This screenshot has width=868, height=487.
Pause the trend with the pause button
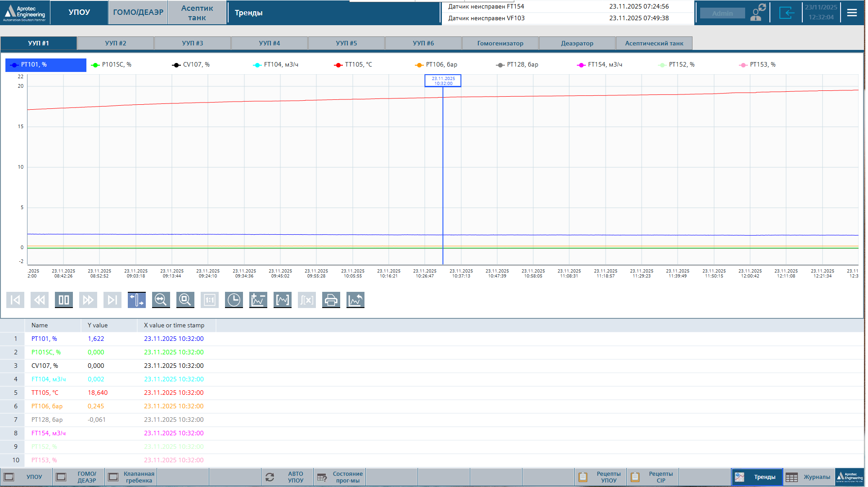[x=64, y=300]
